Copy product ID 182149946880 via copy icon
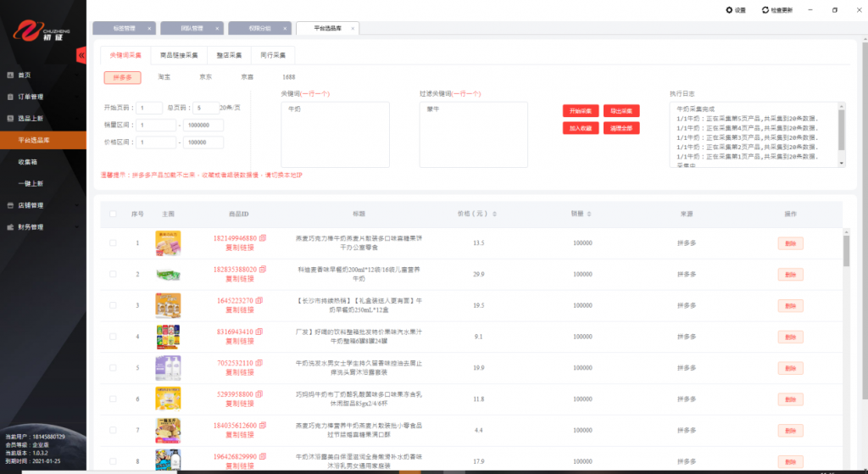This screenshot has height=474, width=868. pos(263,238)
